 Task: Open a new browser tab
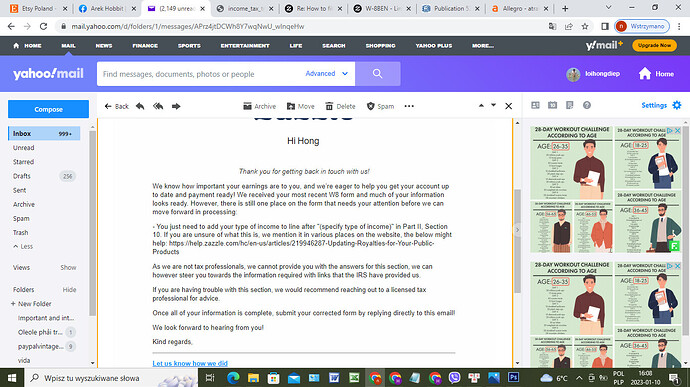(x=565, y=8)
